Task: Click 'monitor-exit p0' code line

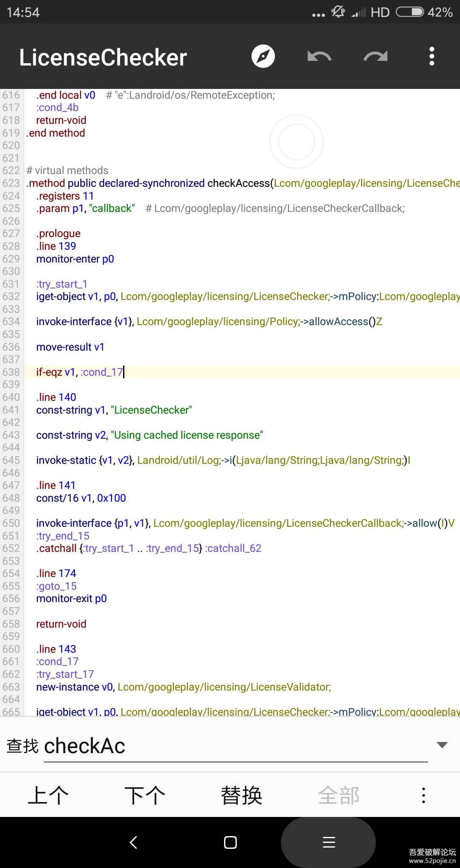Action: click(72, 598)
